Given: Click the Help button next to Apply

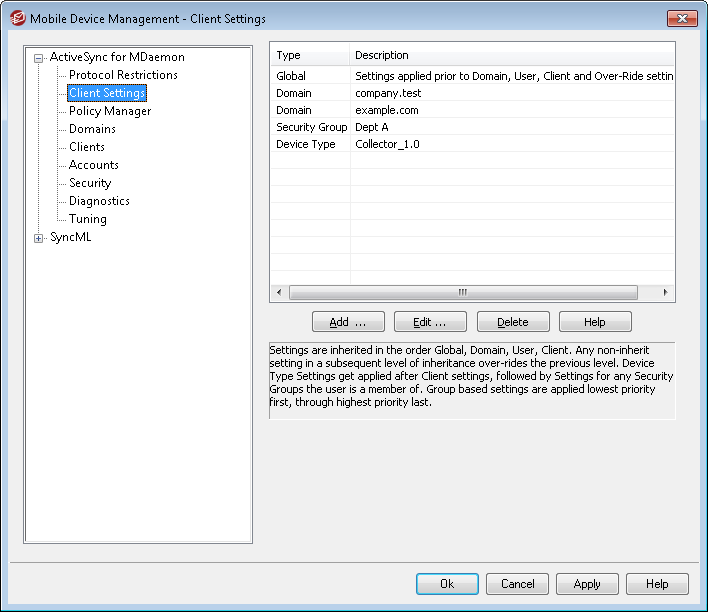Looking at the screenshot, I should pyautogui.click(x=657, y=584).
